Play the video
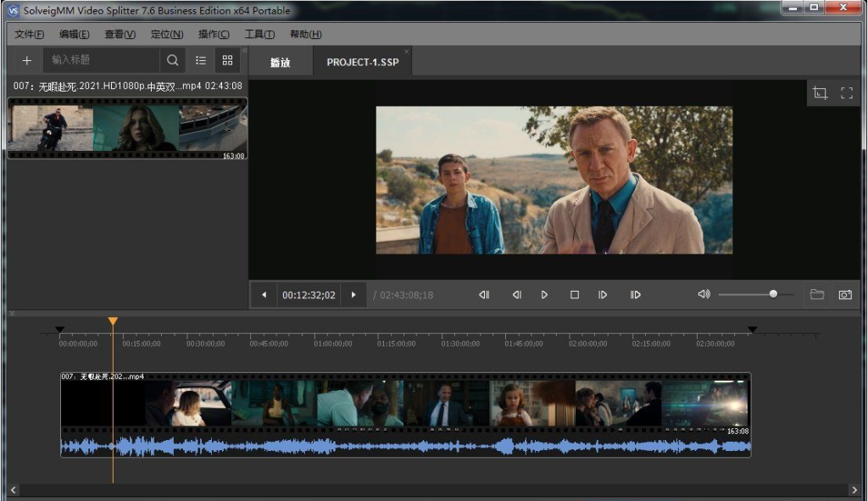The image size is (868, 501). (544, 295)
